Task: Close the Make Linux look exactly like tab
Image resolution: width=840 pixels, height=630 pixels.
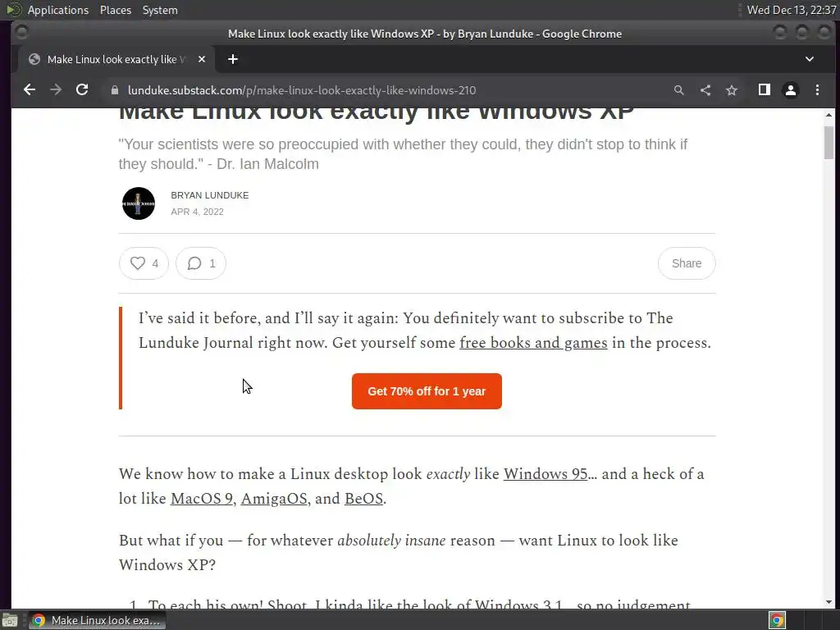Action: coord(202,59)
